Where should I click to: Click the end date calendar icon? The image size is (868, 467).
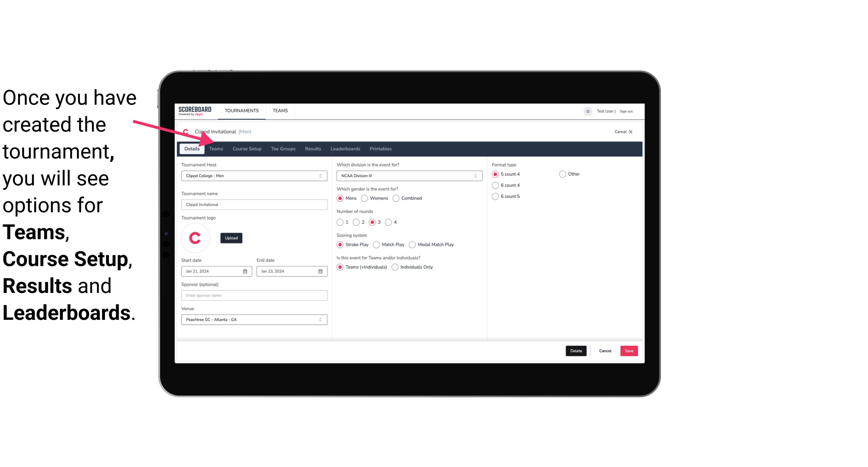coord(321,271)
